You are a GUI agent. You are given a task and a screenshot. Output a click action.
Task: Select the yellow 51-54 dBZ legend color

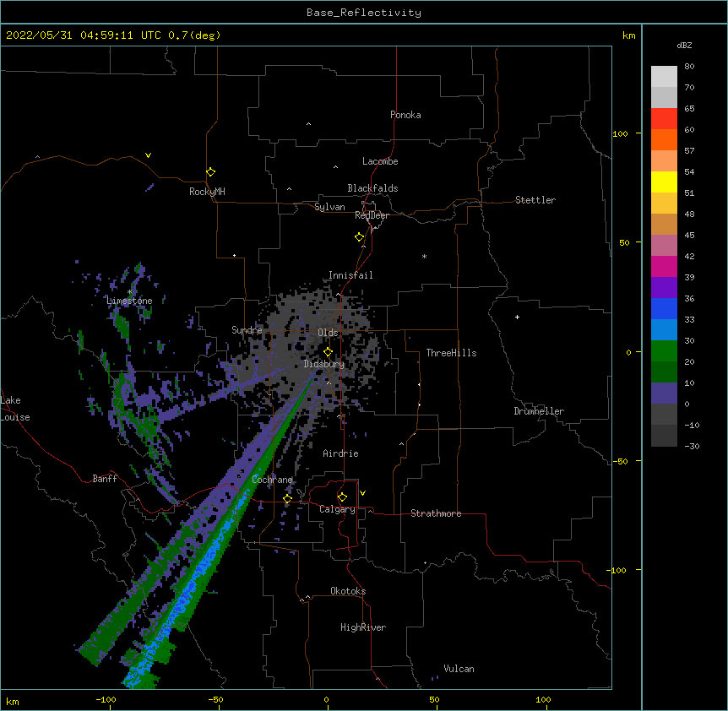coord(664,182)
